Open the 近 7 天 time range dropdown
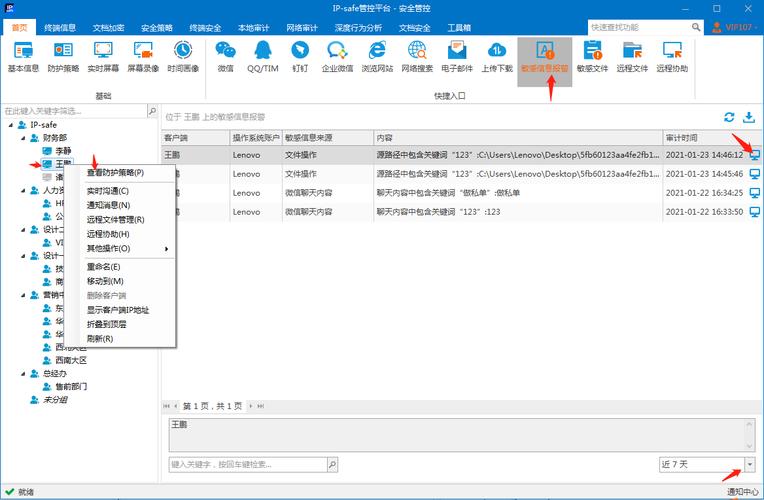The image size is (764, 500). 749,465
